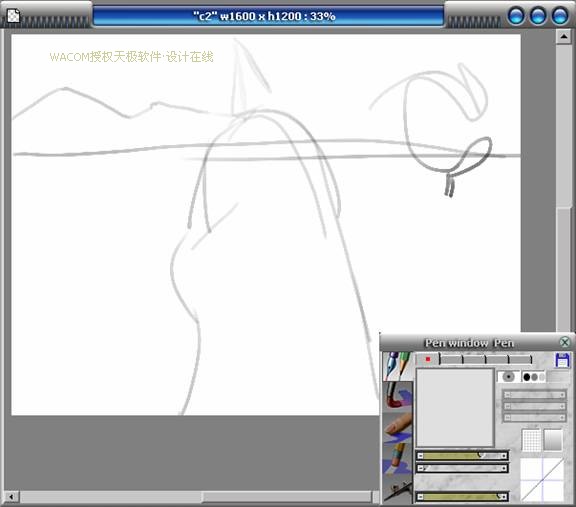The height and width of the screenshot is (507, 576).
Task: Save pen settings with blue floppy icon
Action: 562,360
